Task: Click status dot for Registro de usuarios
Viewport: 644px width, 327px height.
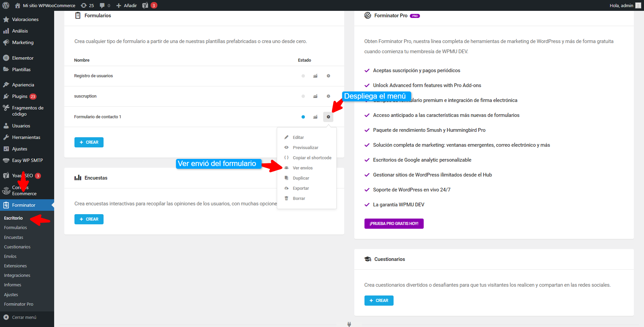Action: point(303,76)
